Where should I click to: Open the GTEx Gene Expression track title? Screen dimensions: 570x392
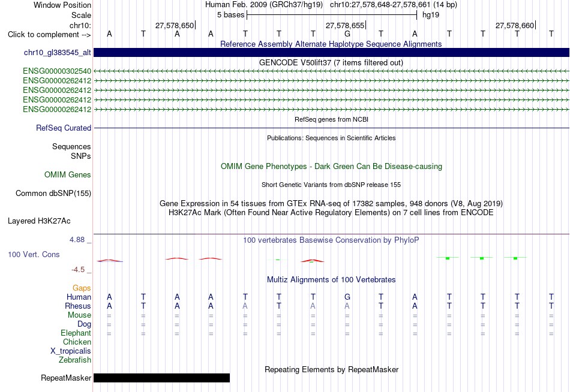click(331, 203)
